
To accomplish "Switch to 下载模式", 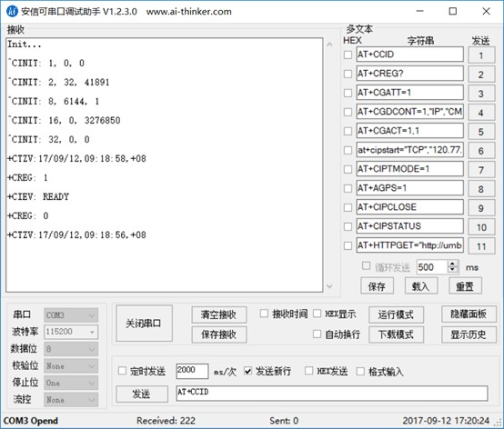I will (x=396, y=334).
